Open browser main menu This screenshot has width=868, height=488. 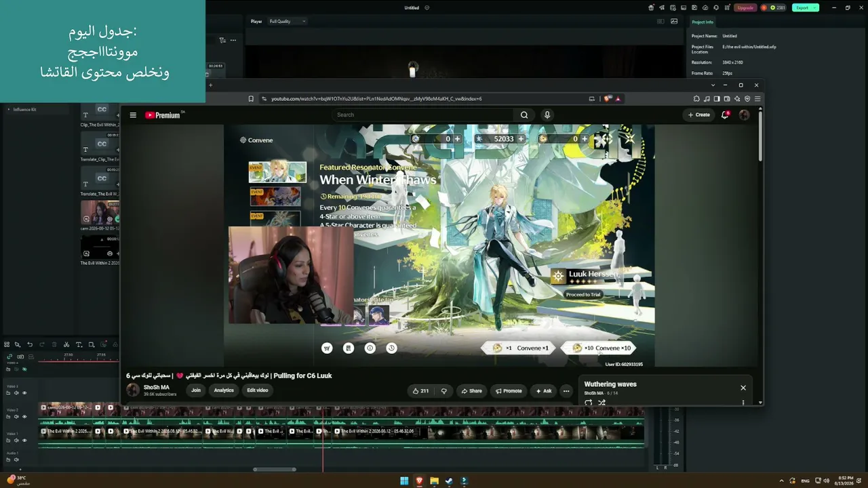pyautogui.click(x=757, y=99)
